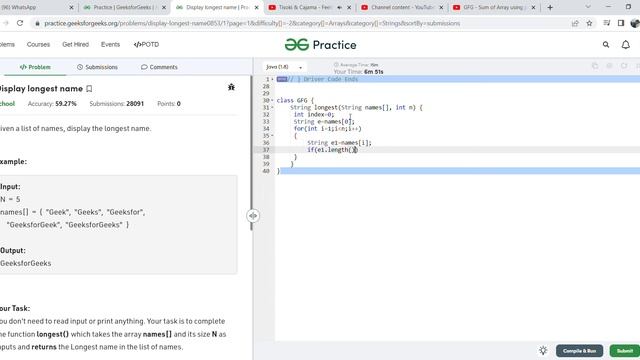
Task: Click the panel splitter handle icon
Action: click(x=253, y=216)
